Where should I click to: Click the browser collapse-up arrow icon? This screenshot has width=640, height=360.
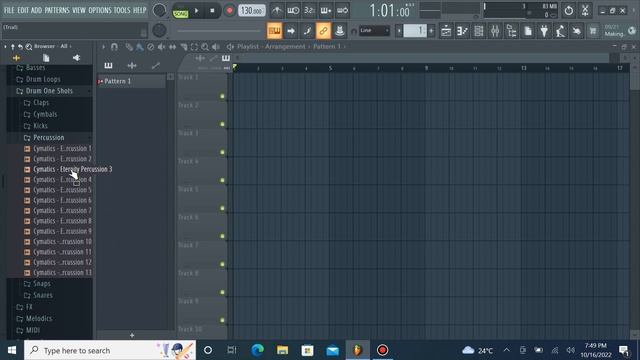point(13,47)
